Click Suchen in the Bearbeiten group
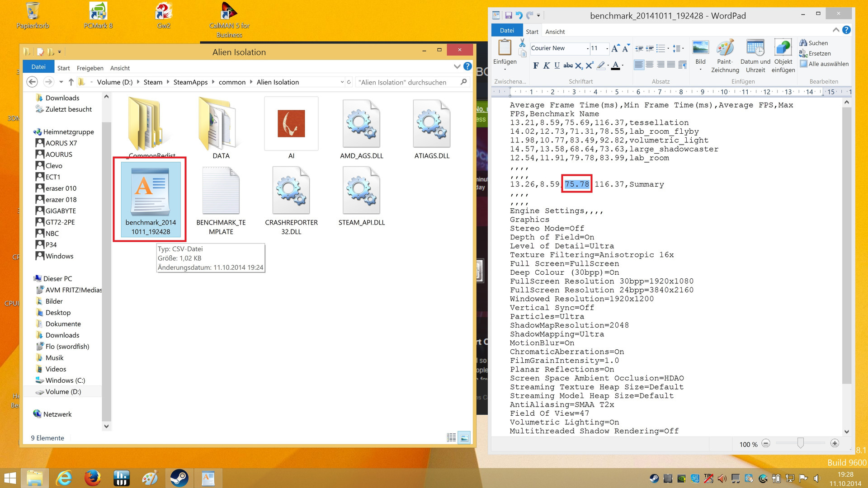 (x=813, y=43)
